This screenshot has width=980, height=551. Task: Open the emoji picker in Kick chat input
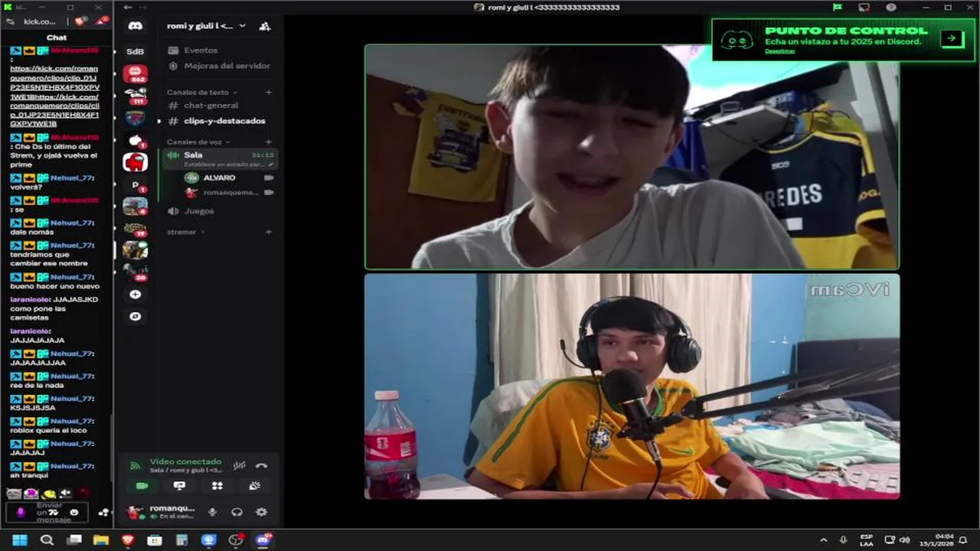(74, 512)
